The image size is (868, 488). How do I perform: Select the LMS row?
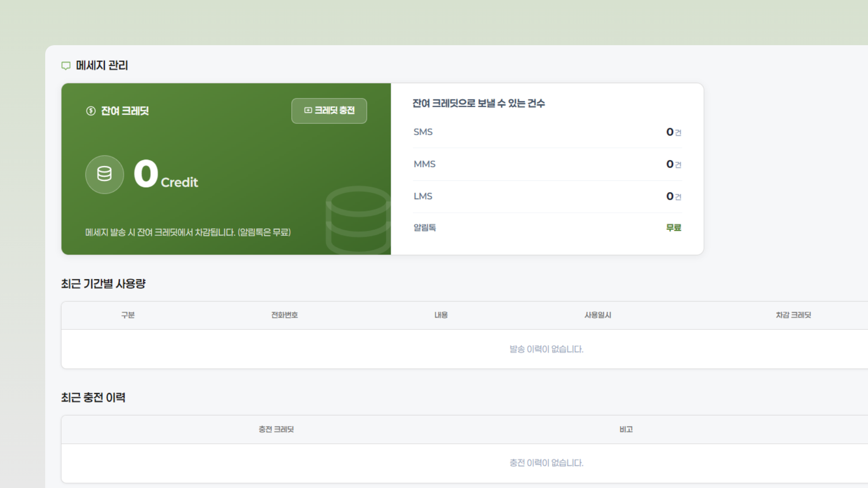pos(547,196)
